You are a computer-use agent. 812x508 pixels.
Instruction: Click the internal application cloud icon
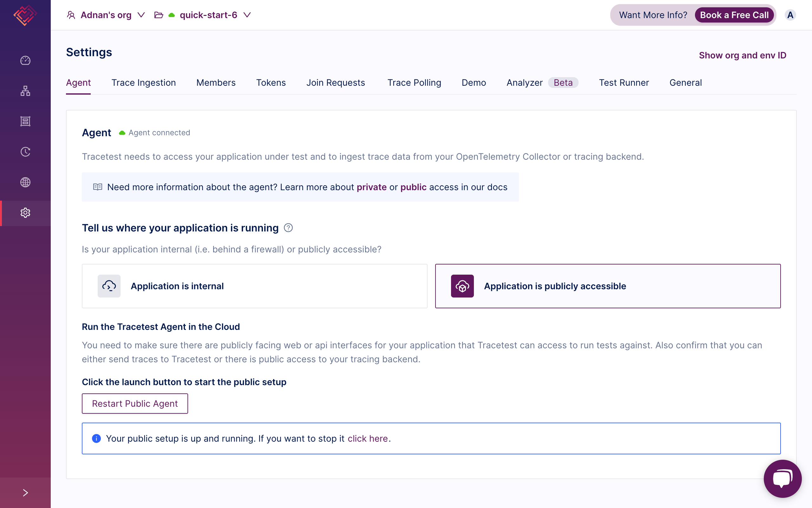coord(109,286)
